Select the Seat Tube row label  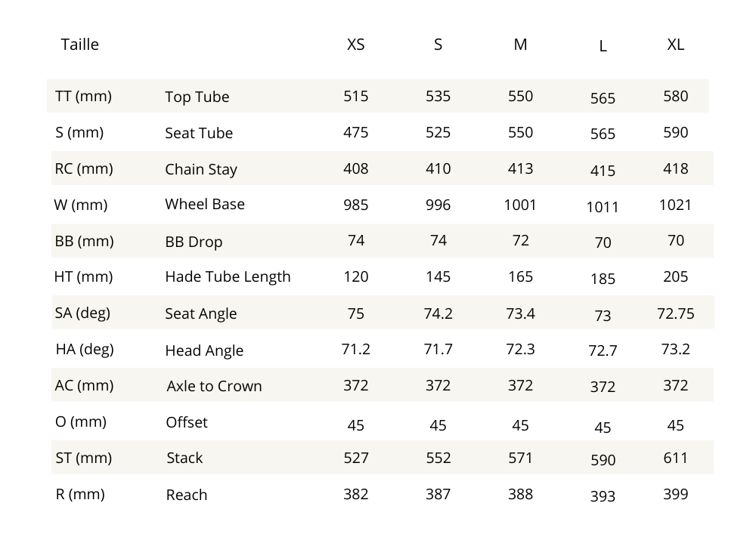pyautogui.click(x=199, y=133)
